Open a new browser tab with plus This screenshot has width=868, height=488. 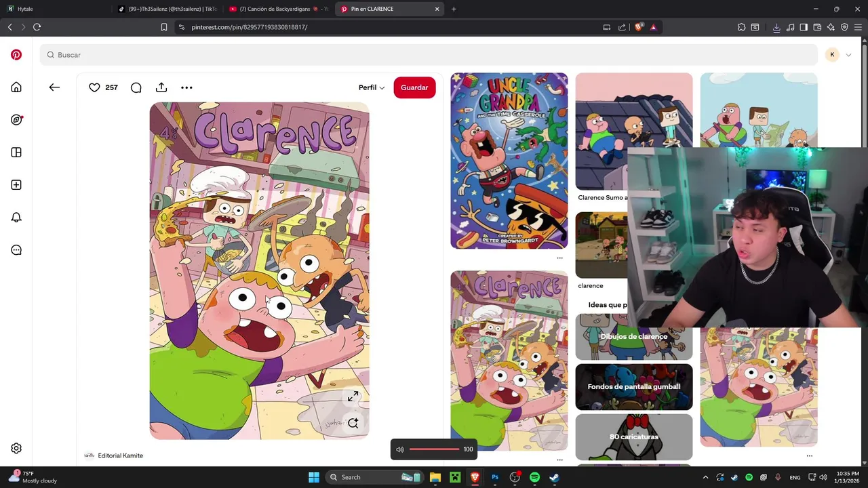pos(454,9)
